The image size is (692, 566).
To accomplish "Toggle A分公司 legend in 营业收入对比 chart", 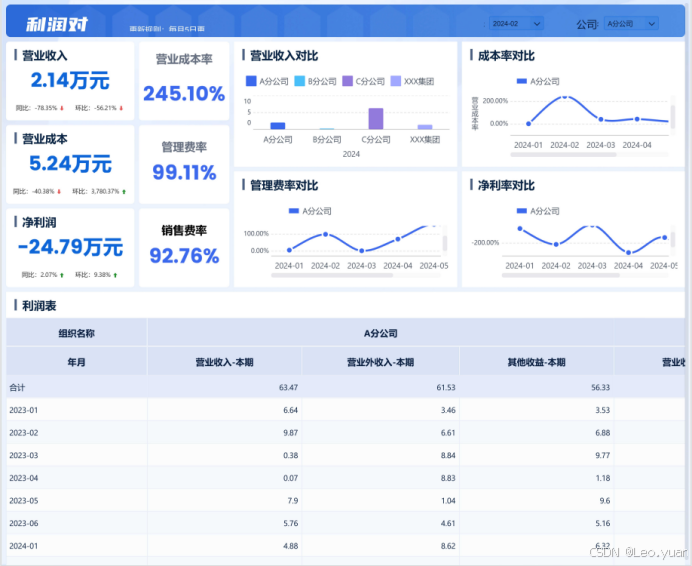I will point(267,81).
